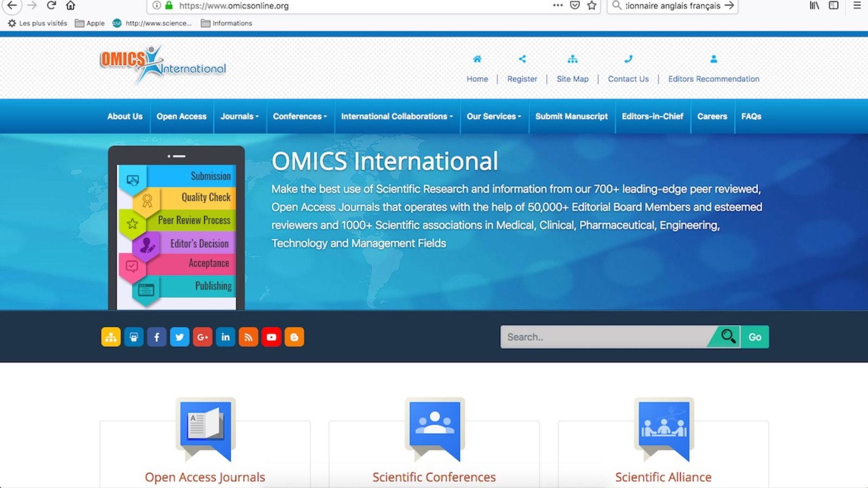Image resolution: width=868 pixels, height=488 pixels.
Task: Show site information icon in address bar
Action: [157, 5]
